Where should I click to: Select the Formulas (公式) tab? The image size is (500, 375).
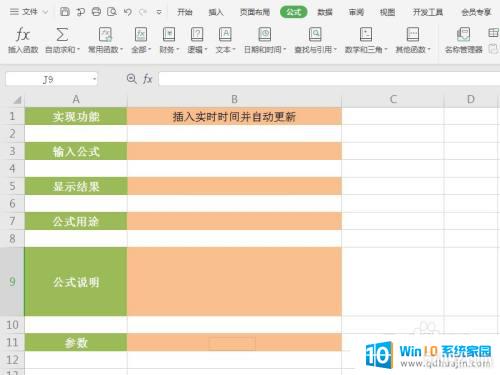[293, 12]
